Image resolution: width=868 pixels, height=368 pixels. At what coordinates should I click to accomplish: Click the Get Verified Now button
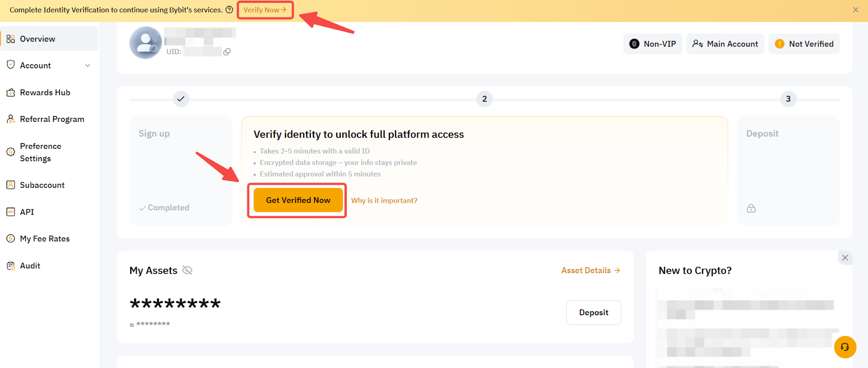pyautogui.click(x=298, y=201)
